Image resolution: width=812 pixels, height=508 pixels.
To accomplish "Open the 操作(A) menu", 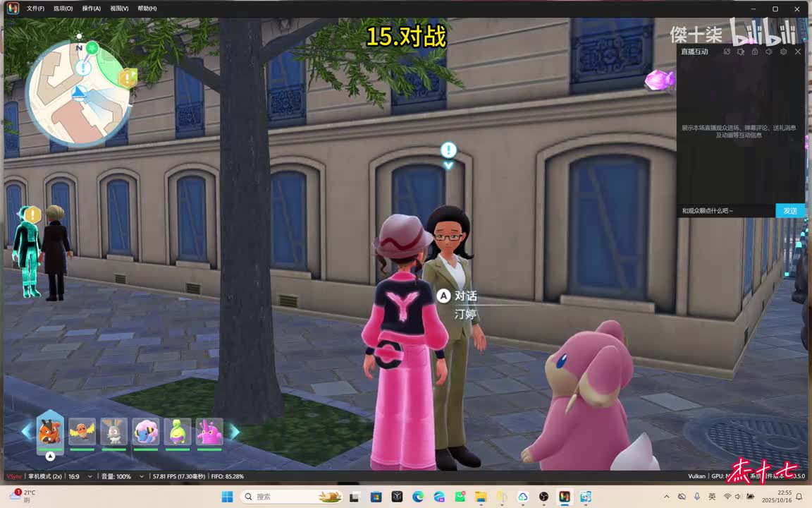I will click(x=91, y=8).
